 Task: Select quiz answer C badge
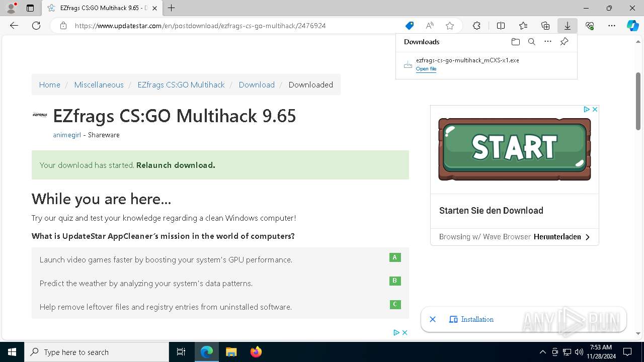395,304
